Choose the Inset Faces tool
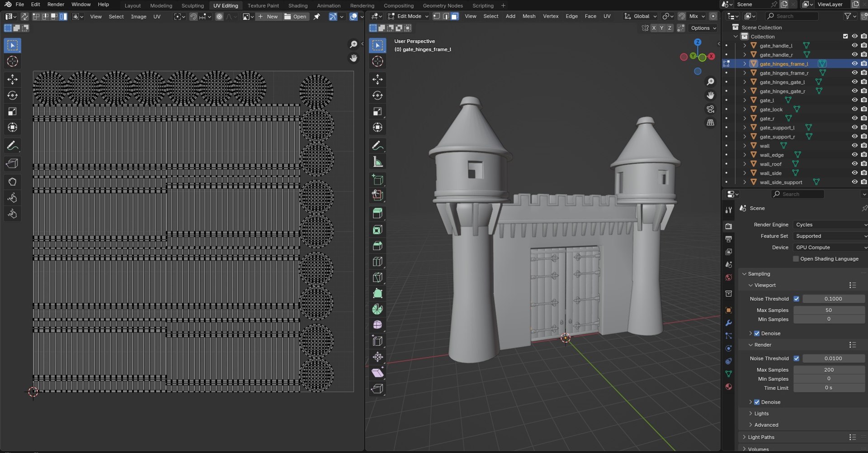The width and height of the screenshot is (868, 453). (377, 230)
